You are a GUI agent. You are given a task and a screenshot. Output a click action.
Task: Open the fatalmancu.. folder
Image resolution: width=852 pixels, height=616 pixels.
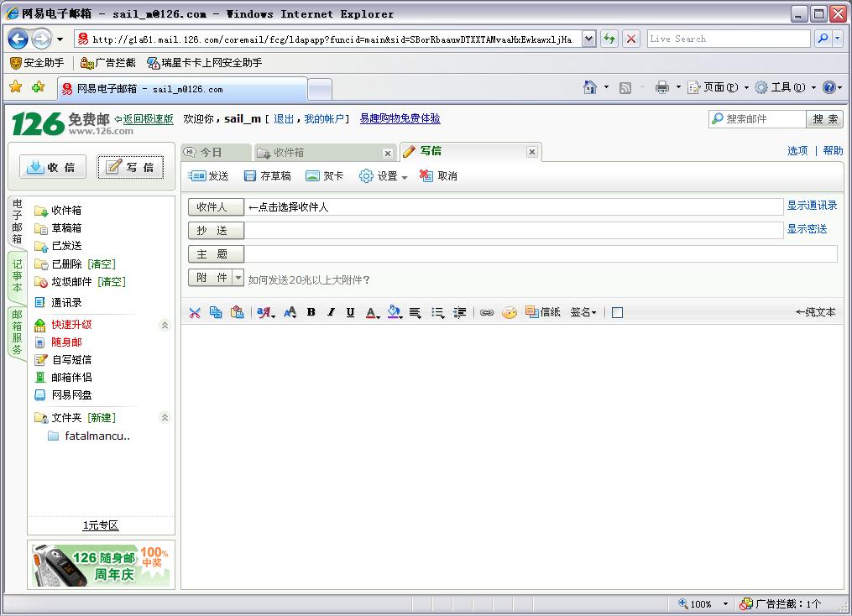click(x=97, y=436)
